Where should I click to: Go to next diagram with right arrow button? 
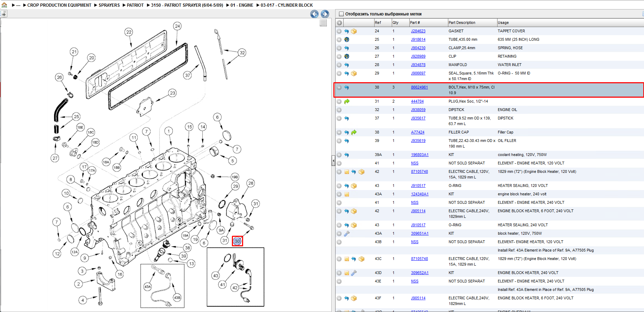tap(325, 14)
